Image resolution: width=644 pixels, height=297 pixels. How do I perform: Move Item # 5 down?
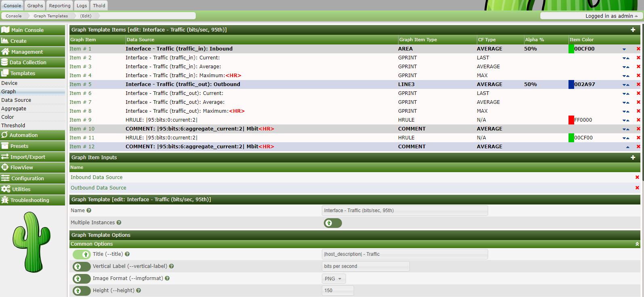(x=624, y=85)
